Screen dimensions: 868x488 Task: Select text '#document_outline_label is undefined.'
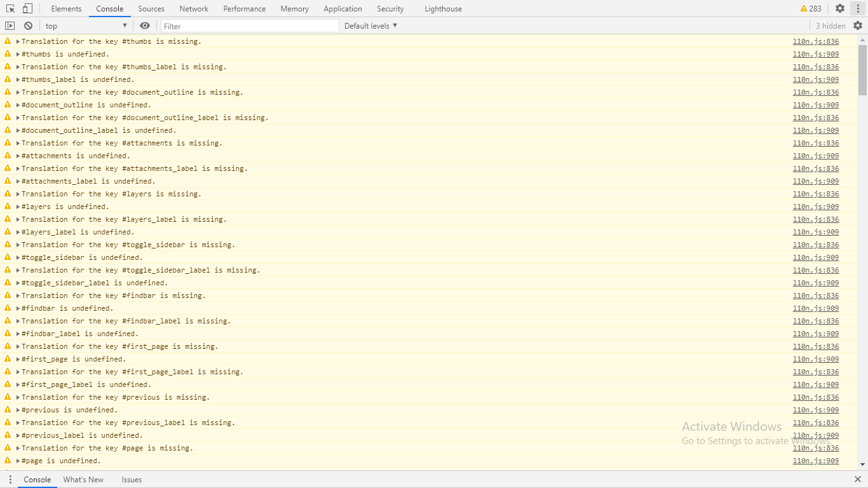point(99,130)
